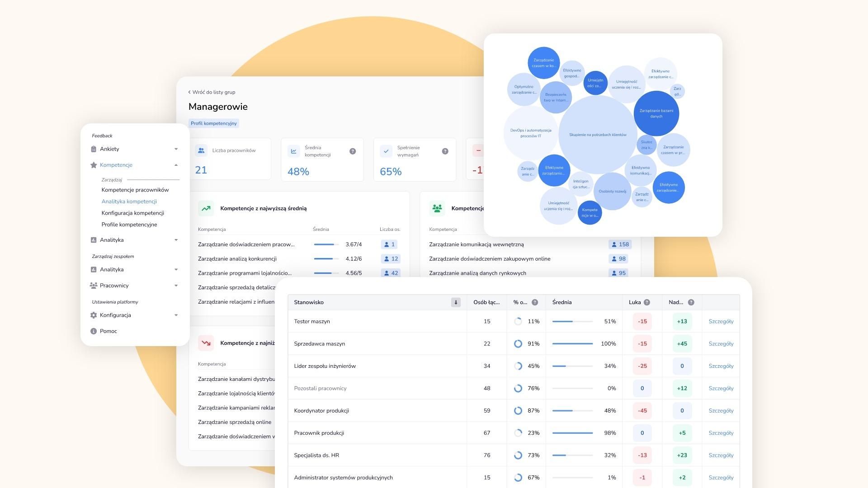Click the Konfiguracja gear icon
The height and width of the screenshot is (488, 868).
click(x=94, y=315)
